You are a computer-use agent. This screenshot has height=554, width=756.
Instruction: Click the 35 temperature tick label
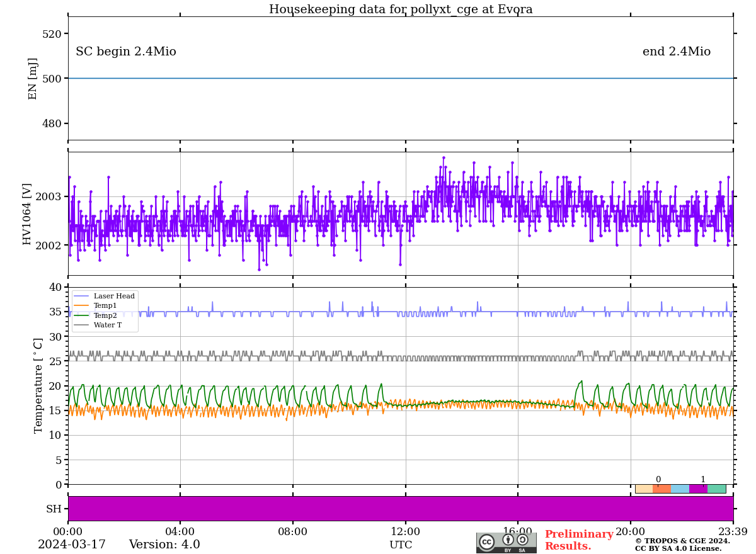pyautogui.click(x=56, y=312)
